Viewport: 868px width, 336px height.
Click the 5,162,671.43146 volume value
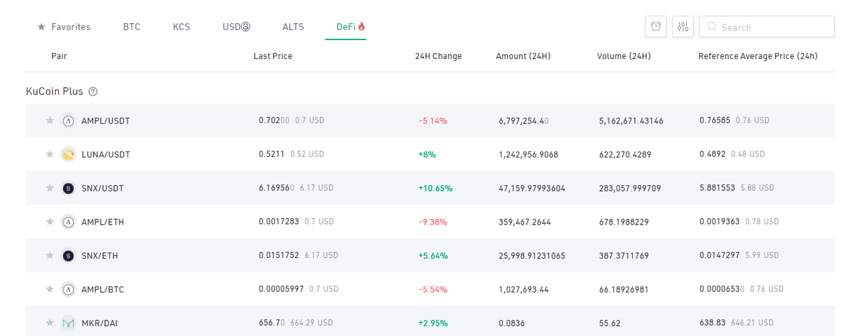(631, 121)
